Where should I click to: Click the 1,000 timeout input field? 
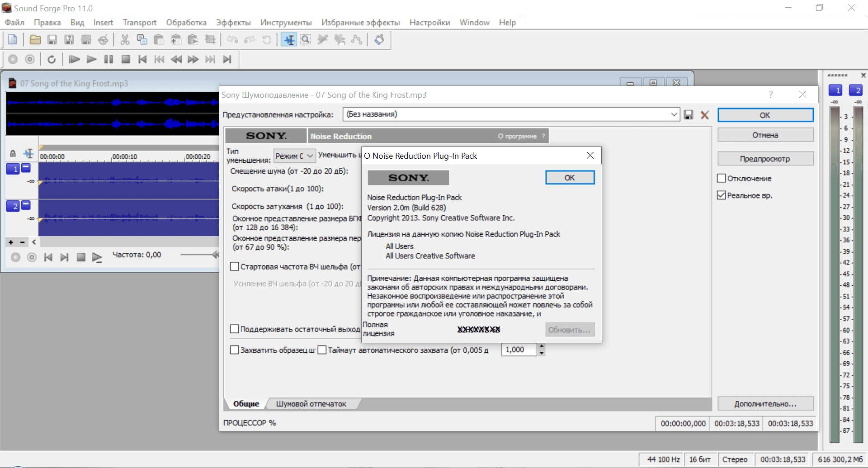(519, 350)
